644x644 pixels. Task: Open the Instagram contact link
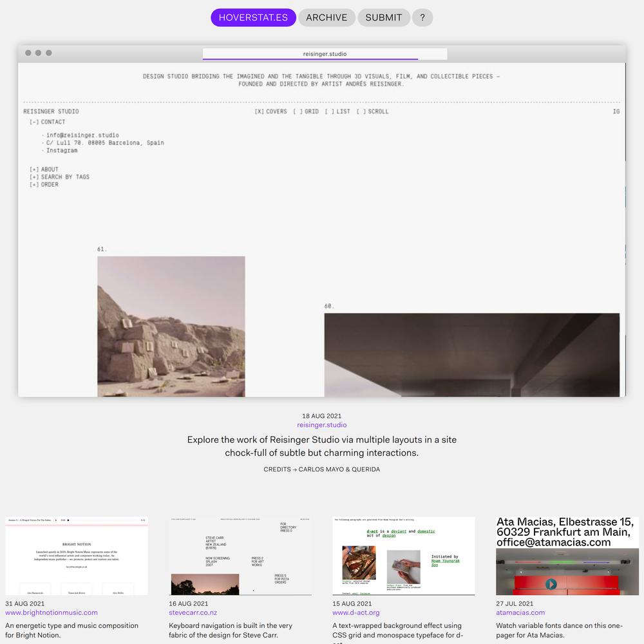[x=62, y=150]
